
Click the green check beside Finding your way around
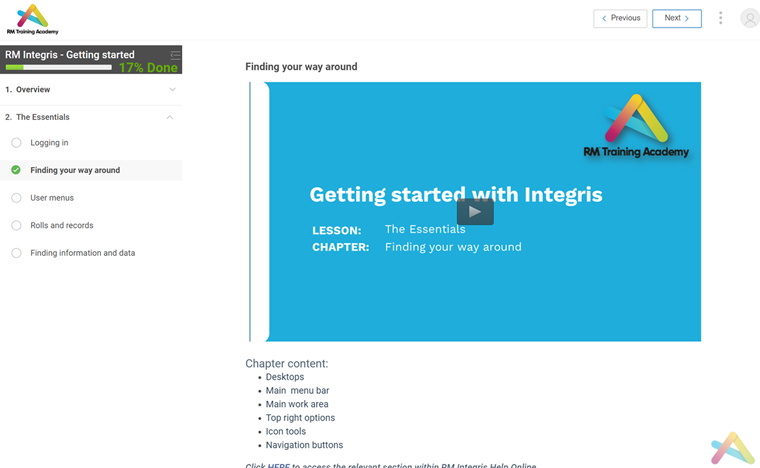click(x=16, y=170)
